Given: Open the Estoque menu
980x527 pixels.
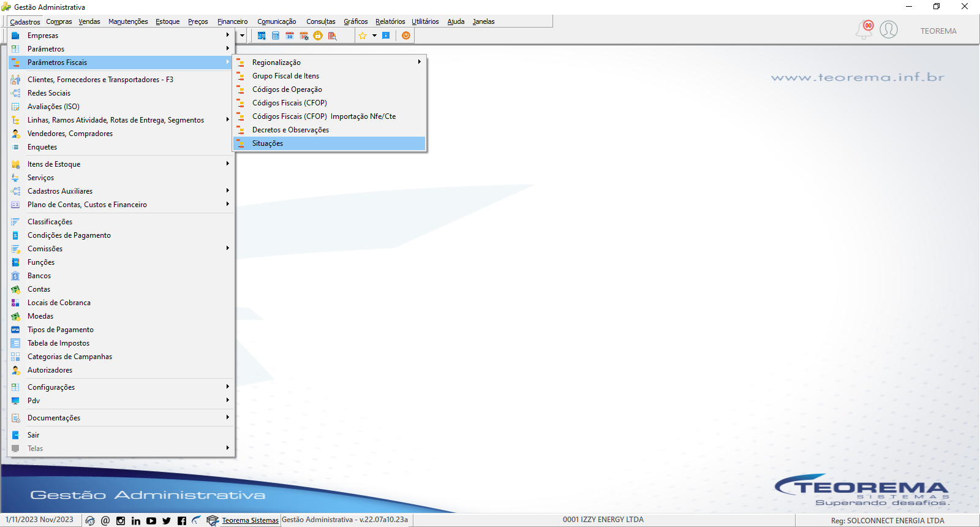Looking at the screenshot, I should coord(168,21).
